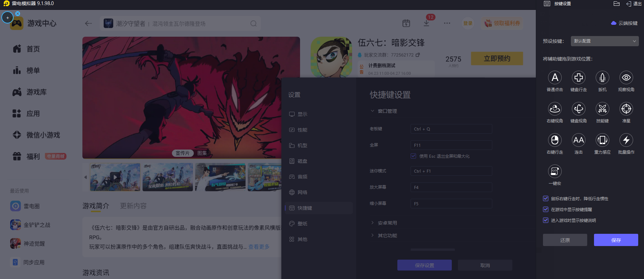The width and height of the screenshot is (644, 279).
Task: Open 性能 settings category
Action: [319, 130]
